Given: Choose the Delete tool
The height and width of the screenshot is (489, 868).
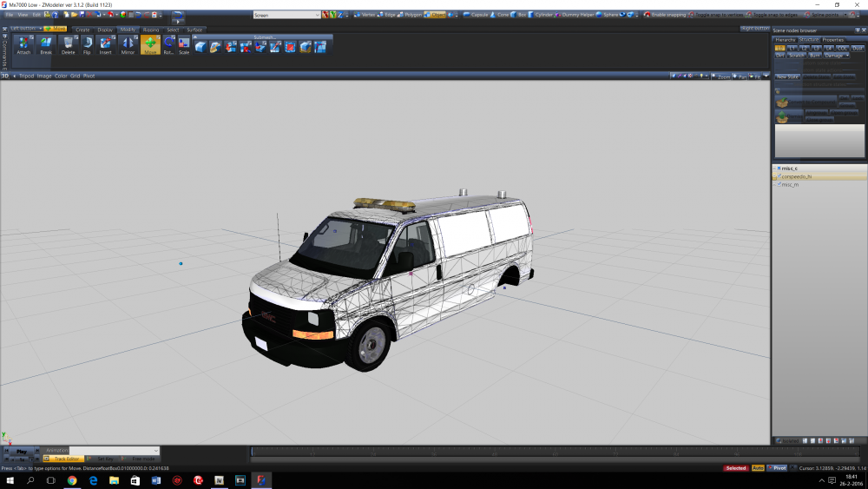Looking at the screenshot, I should [68, 45].
